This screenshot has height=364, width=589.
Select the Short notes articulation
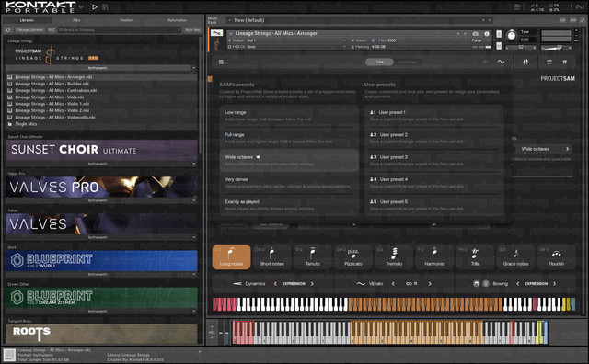coord(272,256)
